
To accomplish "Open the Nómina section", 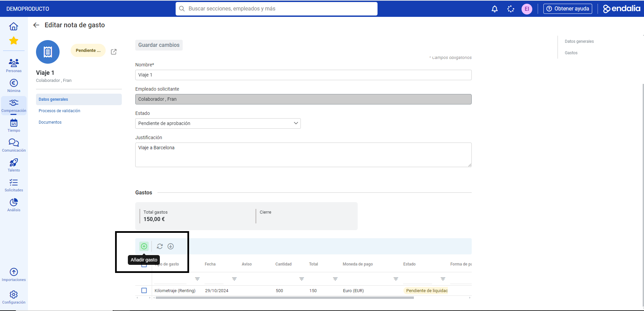I will click(14, 86).
